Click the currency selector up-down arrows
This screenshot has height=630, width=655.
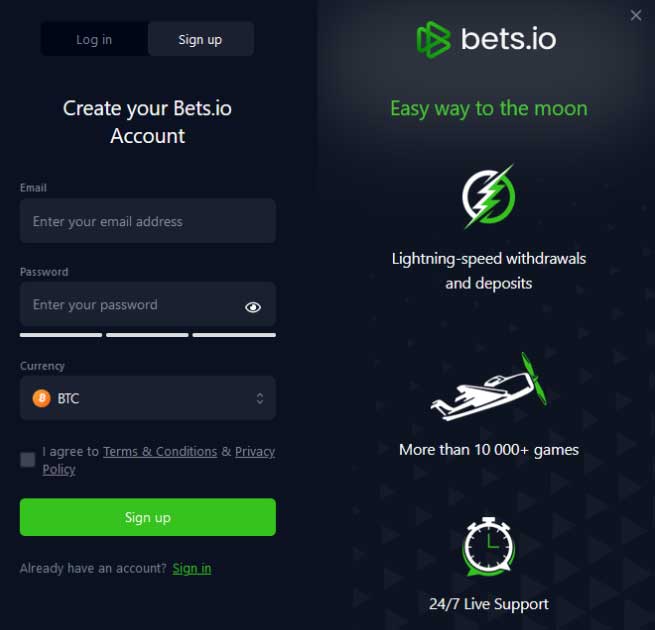(260, 398)
